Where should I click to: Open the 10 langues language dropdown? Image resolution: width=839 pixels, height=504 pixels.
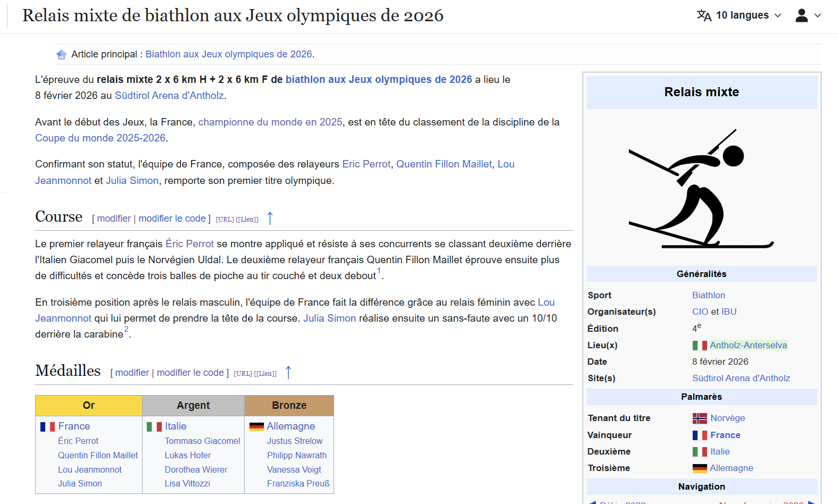pos(739,15)
